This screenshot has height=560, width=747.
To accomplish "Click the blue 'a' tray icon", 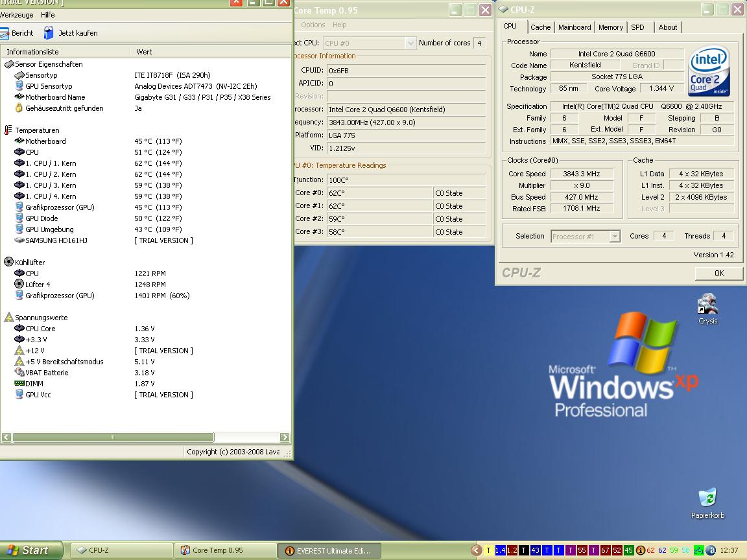I will 710,550.
